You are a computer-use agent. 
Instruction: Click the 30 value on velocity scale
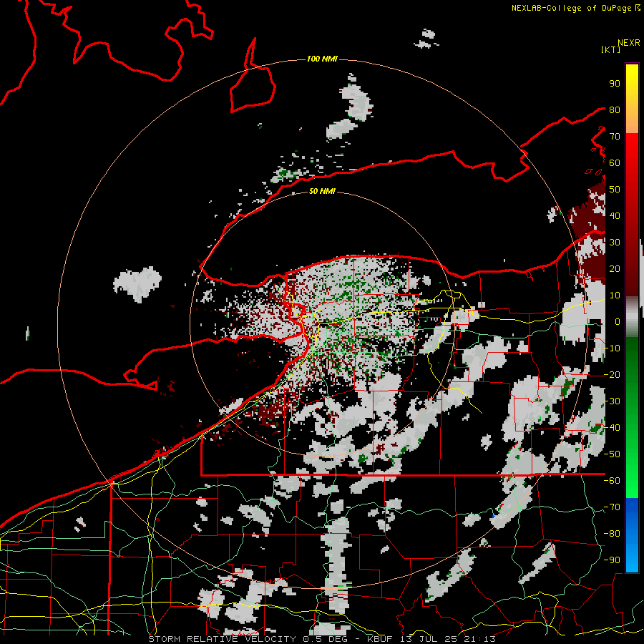(x=615, y=243)
